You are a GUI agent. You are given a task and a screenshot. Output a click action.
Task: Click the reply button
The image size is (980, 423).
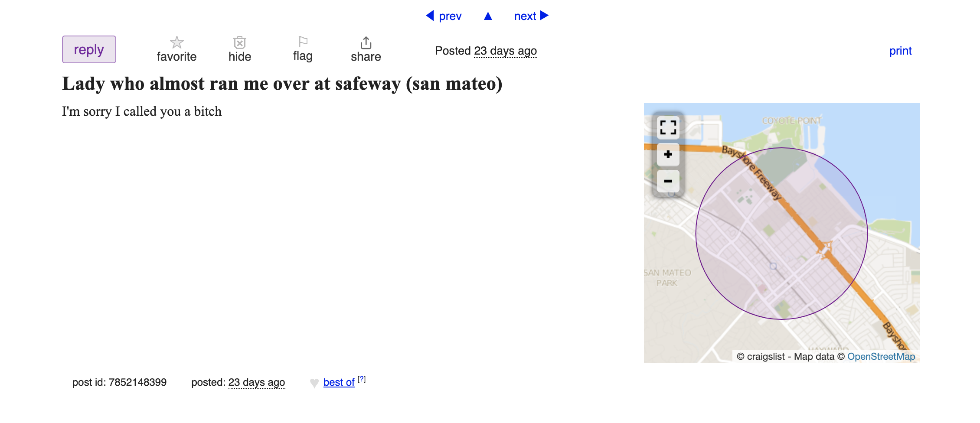(x=89, y=49)
